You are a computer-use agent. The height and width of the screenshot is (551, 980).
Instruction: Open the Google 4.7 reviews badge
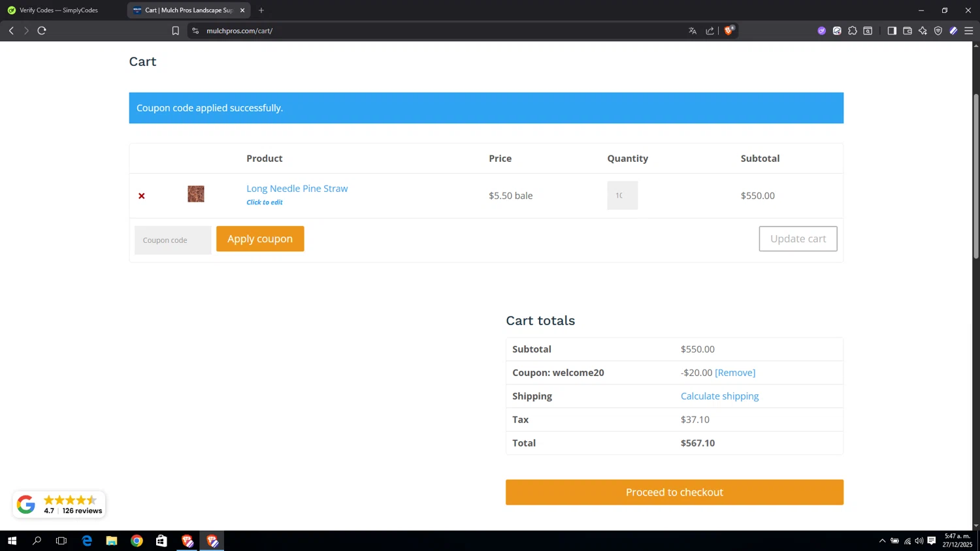59,505
